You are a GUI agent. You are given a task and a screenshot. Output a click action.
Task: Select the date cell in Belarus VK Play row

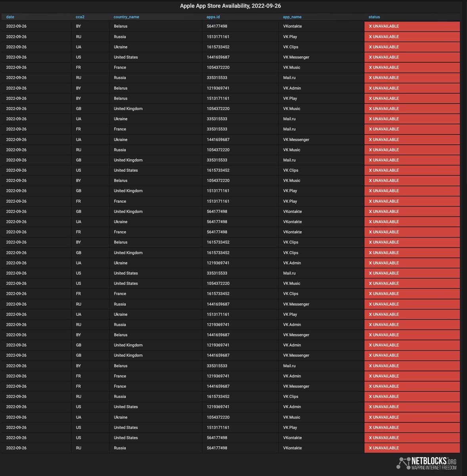click(x=16, y=98)
